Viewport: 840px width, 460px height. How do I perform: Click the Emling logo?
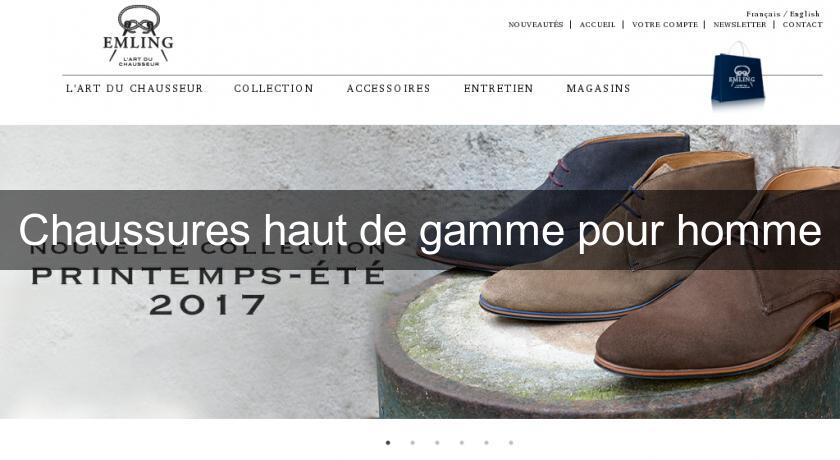click(x=138, y=36)
